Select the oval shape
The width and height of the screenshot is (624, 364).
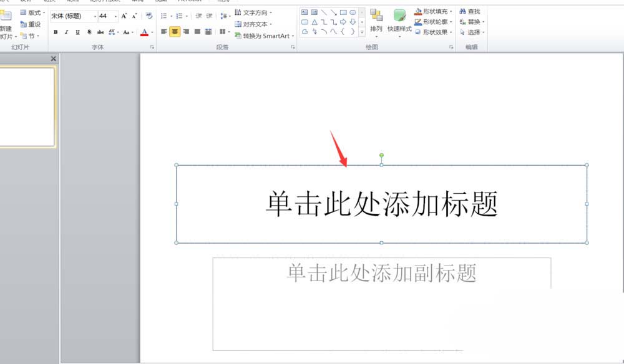click(x=353, y=12)
